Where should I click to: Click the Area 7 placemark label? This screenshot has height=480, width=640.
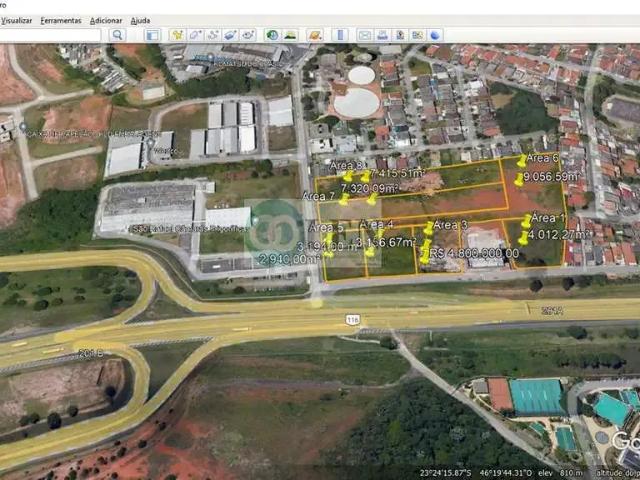pos(319,196)
